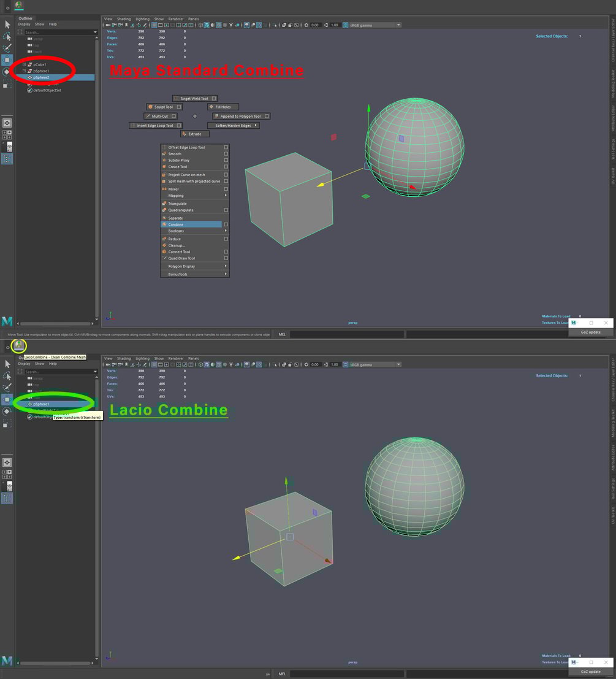616x679 pixels.
Task: Open the Target Weld Tool option box
Action: [214, 98]
